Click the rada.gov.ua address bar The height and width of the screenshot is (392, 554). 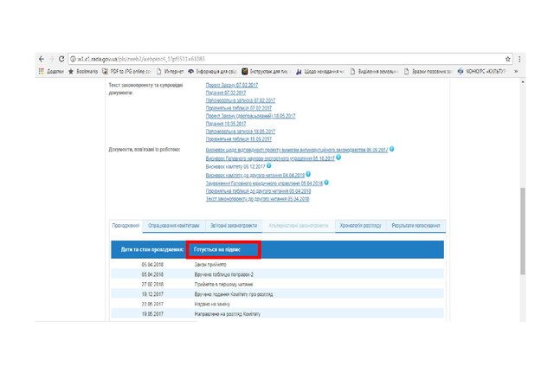[x=290, y=59]
